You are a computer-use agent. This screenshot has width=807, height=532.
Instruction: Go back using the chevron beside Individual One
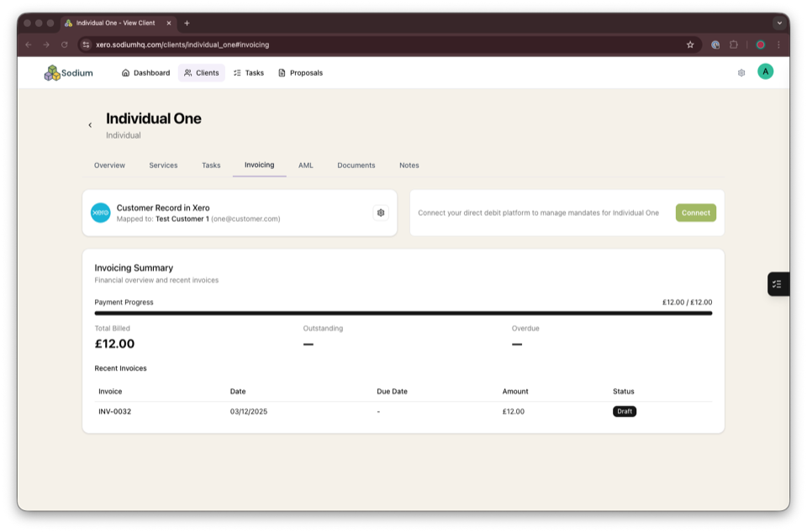pos(90,124)
